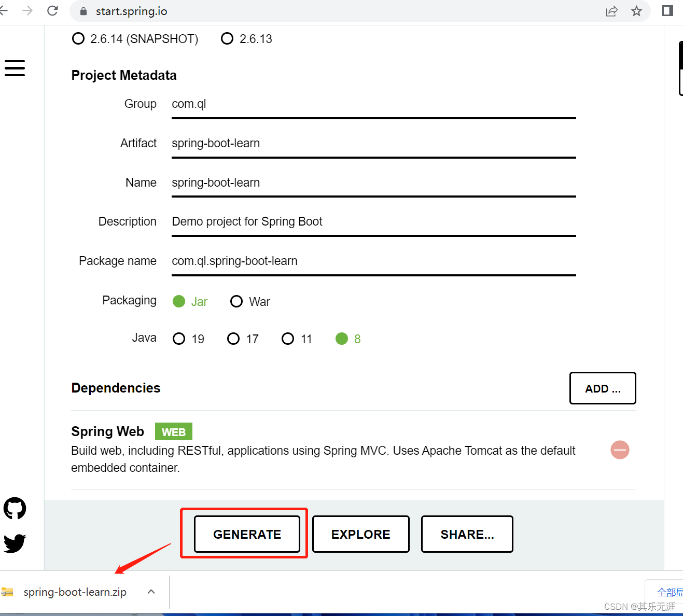This screenshot has width=683, height=616.
Task: Open the hamburger side menu
Action: (15, 68)
